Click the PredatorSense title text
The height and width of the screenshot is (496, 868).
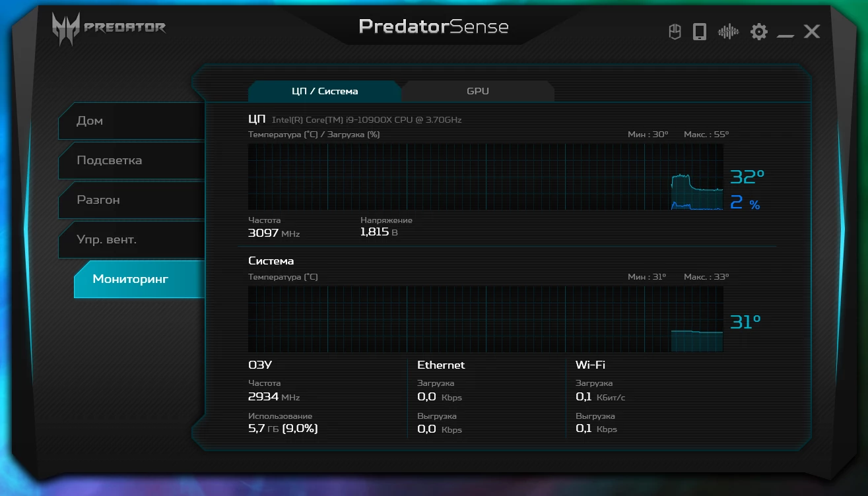434,26
